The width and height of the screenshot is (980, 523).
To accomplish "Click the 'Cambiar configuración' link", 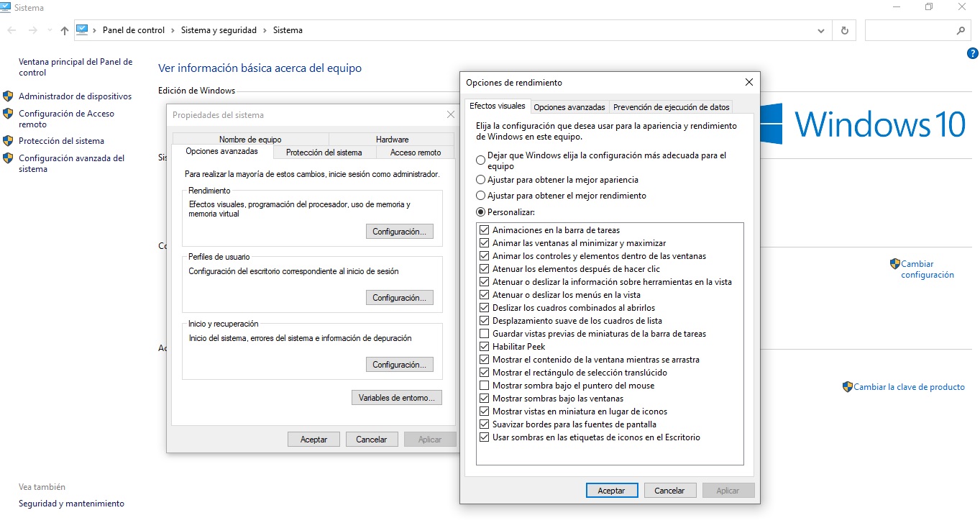I will 928,270.
